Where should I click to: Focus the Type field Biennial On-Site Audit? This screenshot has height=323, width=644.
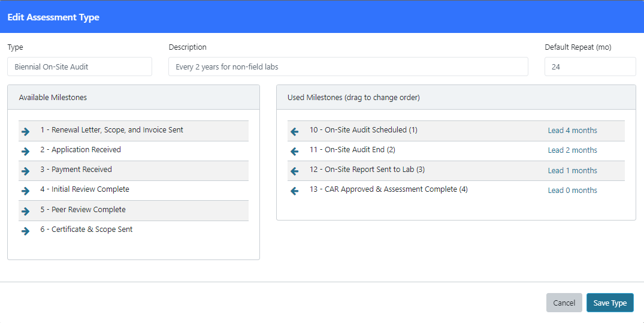(x=80, y=67)
